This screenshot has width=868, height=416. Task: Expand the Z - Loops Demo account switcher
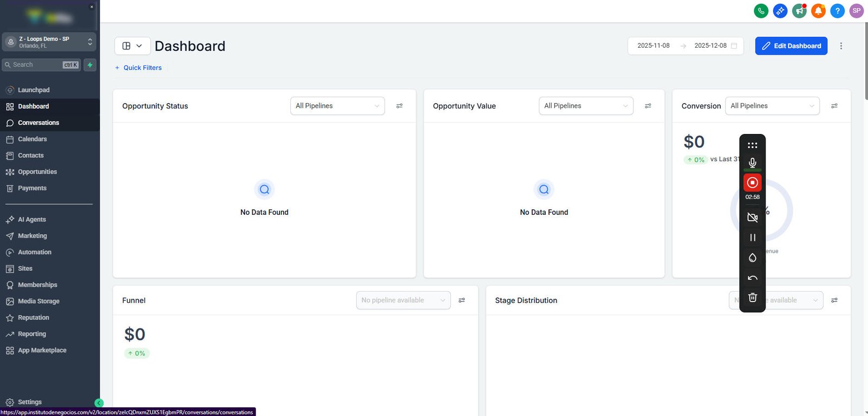click(49, 42)
